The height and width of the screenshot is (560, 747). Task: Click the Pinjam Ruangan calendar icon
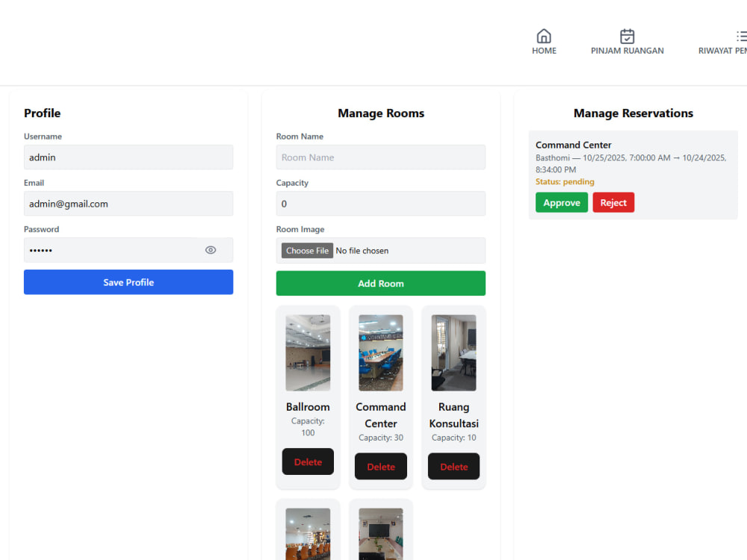[x=627, y=36]
